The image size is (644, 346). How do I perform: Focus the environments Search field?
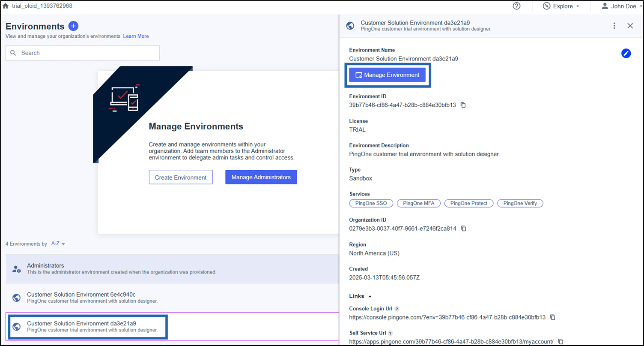pyautogui.click(x=83, y=53)
